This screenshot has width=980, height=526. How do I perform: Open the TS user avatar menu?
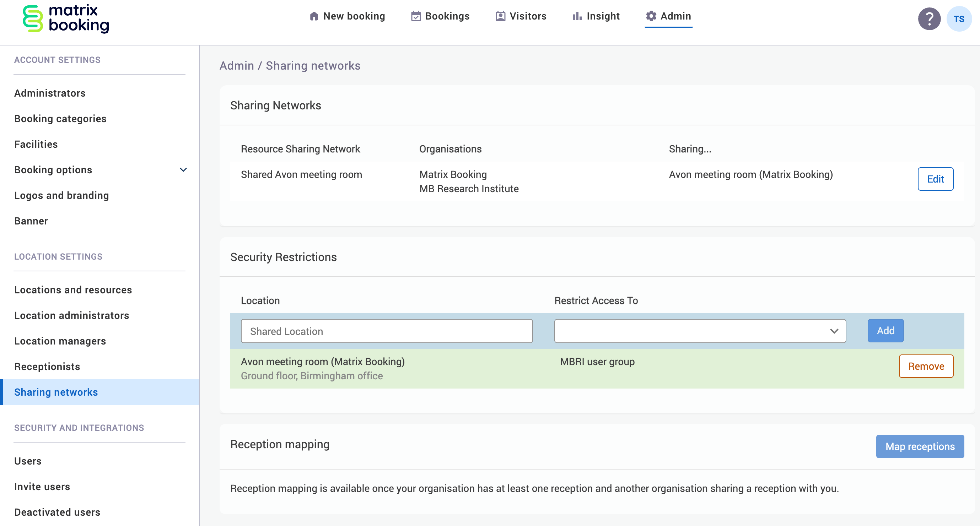click(x=959, y=19)
